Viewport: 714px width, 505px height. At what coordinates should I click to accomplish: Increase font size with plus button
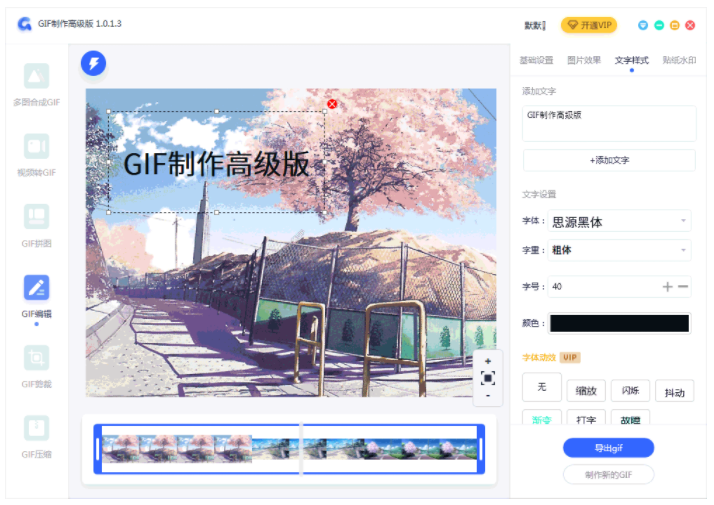click(x=667, y=286)
